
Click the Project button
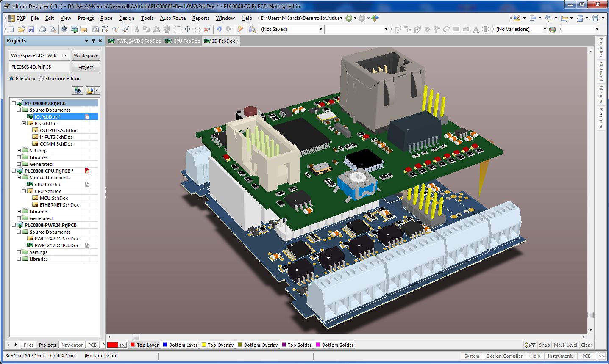point(86,67)
